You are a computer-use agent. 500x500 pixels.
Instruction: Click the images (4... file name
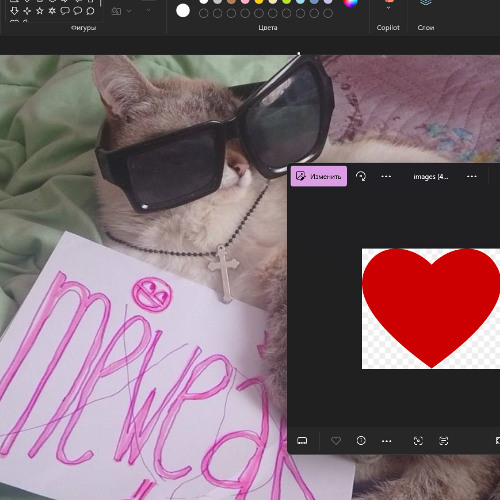[x=431, y=177]
